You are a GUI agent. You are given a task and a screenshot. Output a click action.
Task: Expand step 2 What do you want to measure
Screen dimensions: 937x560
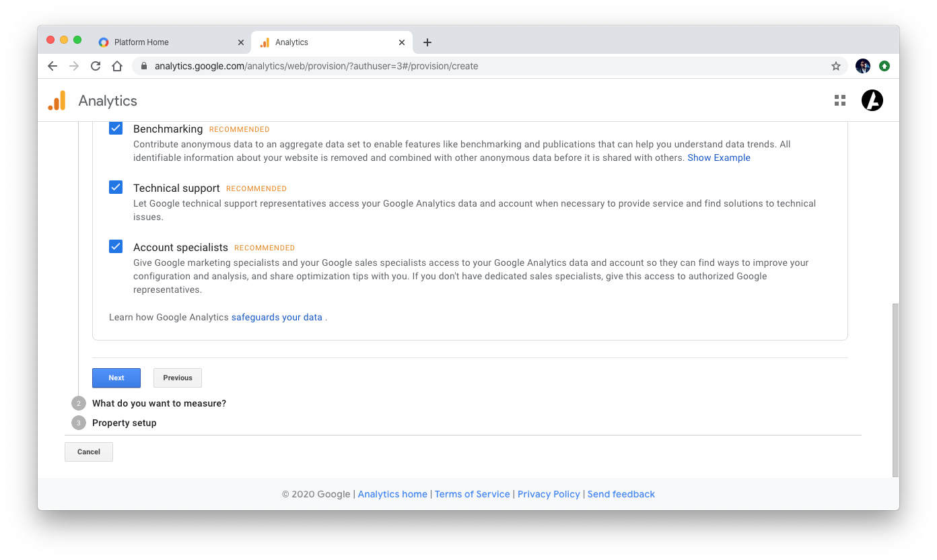(x=159, y=404)
